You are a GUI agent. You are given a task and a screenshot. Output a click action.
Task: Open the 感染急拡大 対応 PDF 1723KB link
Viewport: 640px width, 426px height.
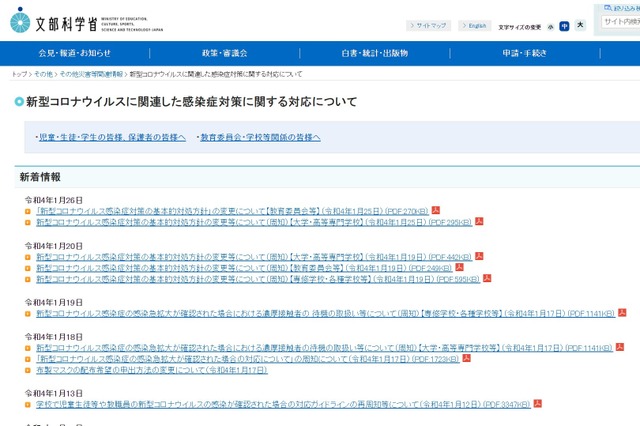(x=248, y=359)
